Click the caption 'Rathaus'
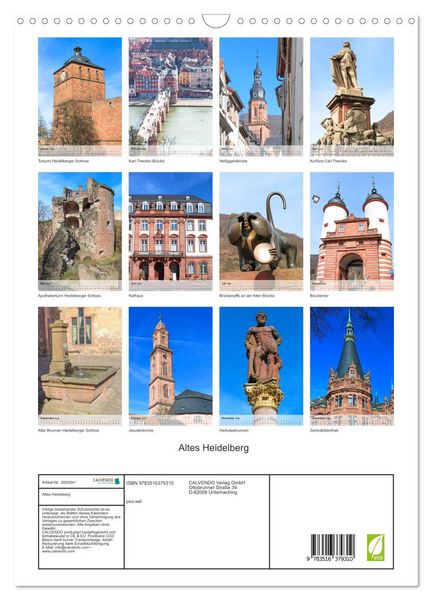This screenshot has width=432, height=600. coord(136,296)
